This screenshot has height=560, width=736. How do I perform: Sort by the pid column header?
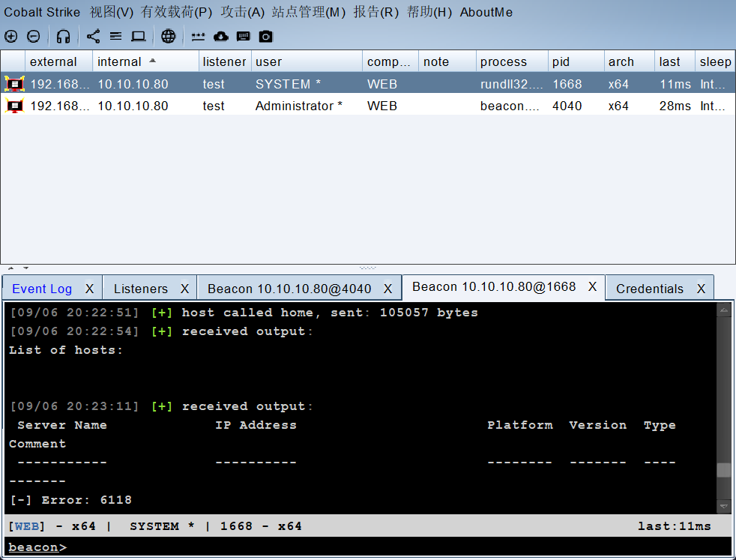(x=576, y=61)
